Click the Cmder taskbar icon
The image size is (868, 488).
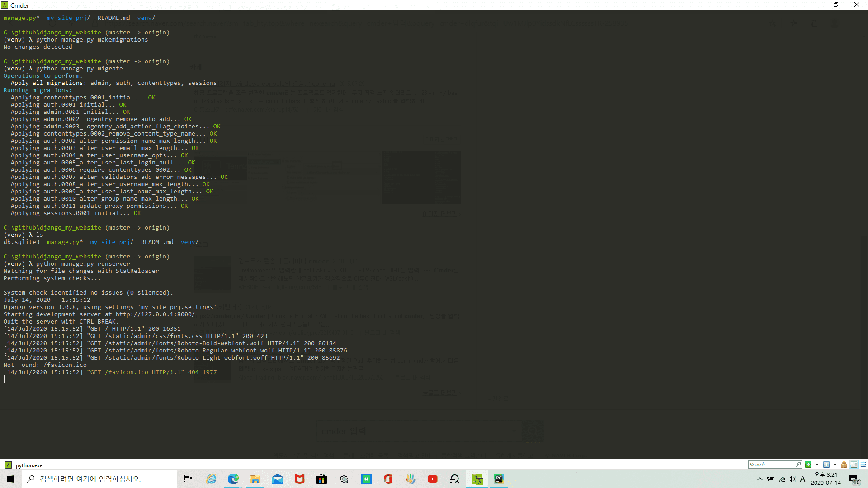click(x=477, y=479)
